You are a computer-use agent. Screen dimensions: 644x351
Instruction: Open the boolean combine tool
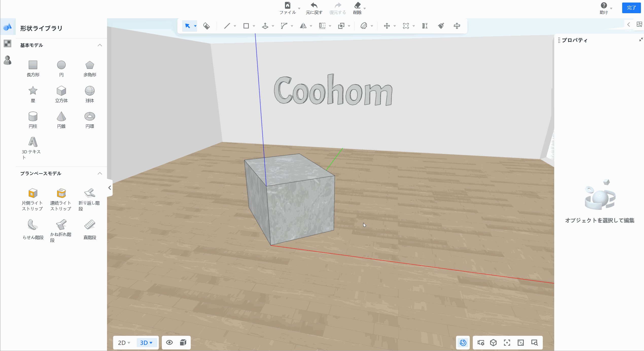coord(341,26)
